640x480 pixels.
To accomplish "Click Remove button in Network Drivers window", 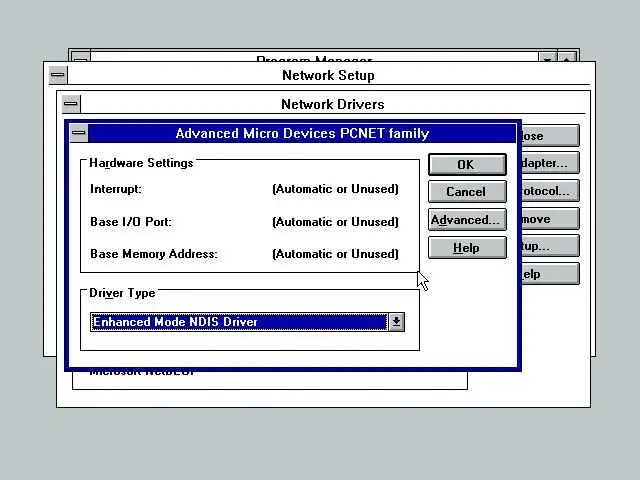I will tap(550, 219).
